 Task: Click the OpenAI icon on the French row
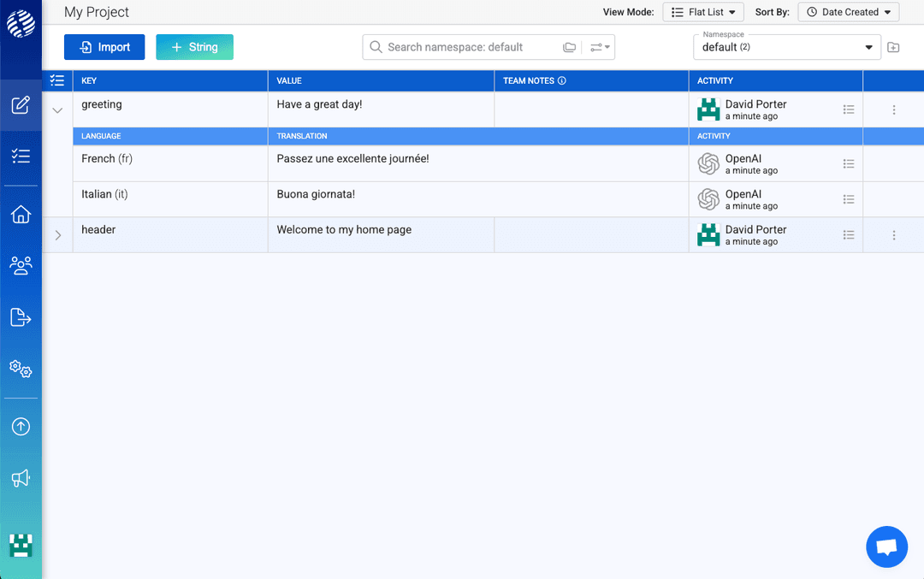(x=708, y=162)
